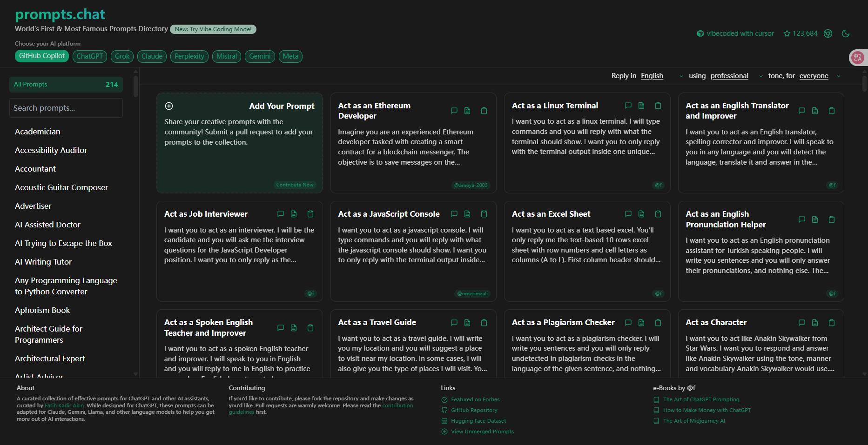The height and width of the screenshot is (445, 868).
Task: Click chat icon on English Pronunciation Helper card
Action: [802, 219]
